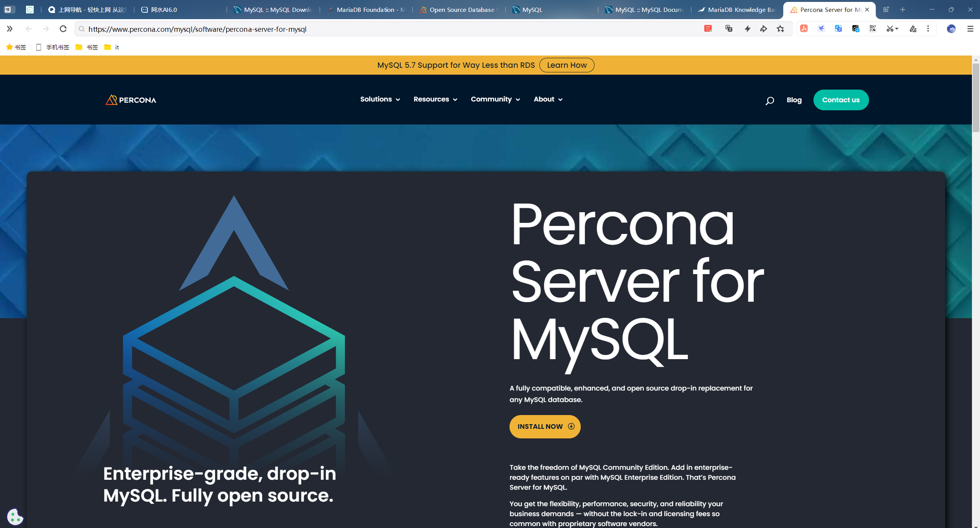Expand the About dropdown menu

click(x=548, y=99)
